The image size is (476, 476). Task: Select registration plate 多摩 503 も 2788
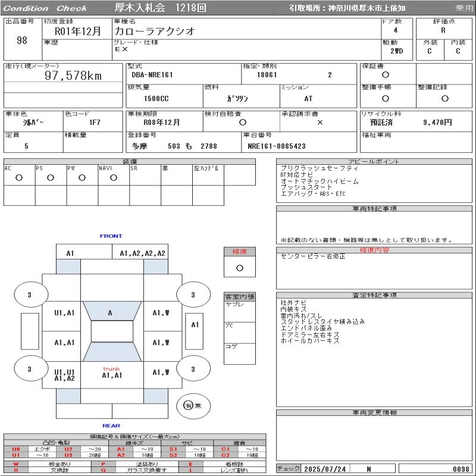click(x=174, y=146)
